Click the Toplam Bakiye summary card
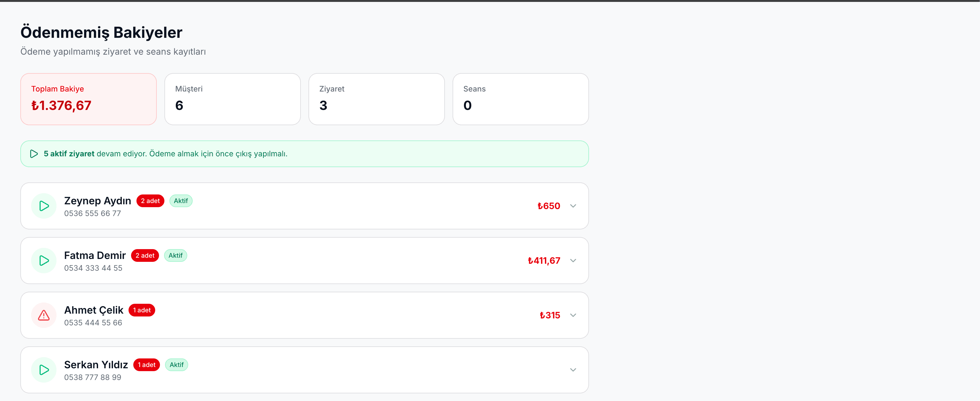The height and width of the screenshot is (401, 980). tap(88, 99)
